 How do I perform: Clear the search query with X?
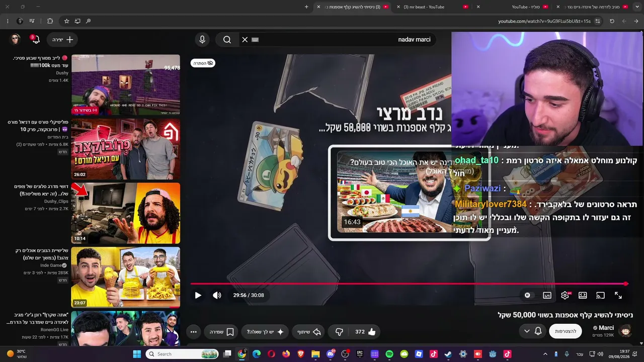tap(245, 40)
